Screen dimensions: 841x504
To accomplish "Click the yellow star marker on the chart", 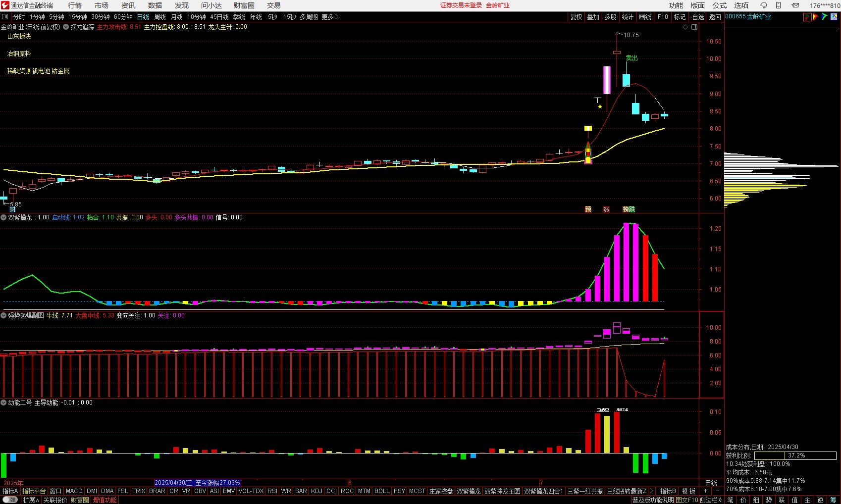I will pyautogui.click(x=600, y=106).
